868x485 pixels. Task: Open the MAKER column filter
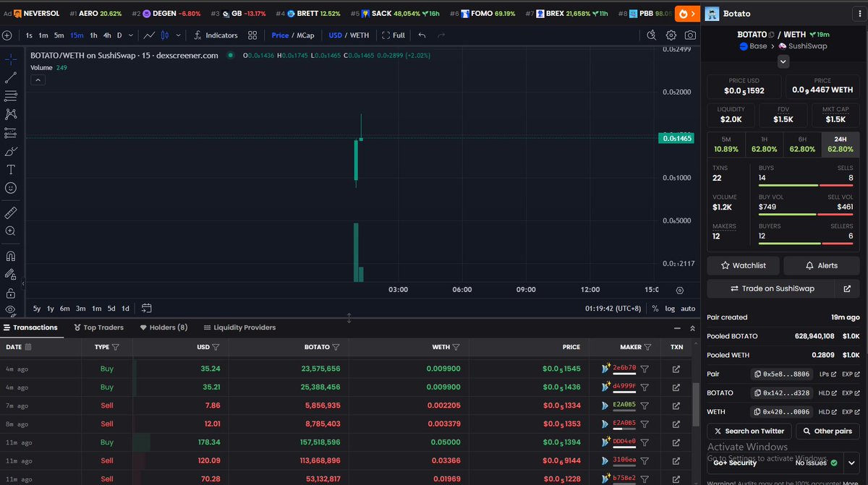click(648, 347)
